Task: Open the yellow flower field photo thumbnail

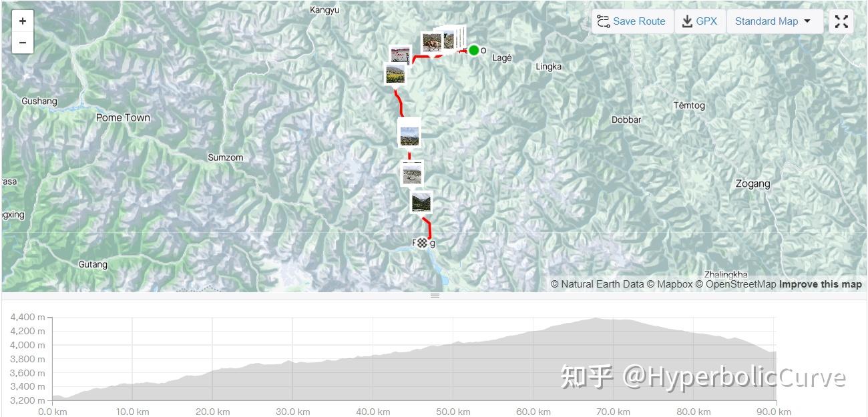Action: [395, 73]
